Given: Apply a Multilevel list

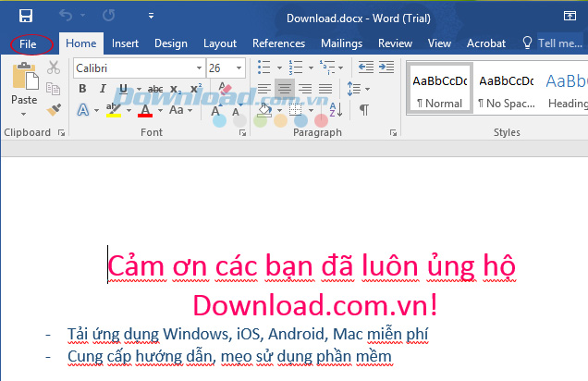Looking at the screenshot, I should [327, 68].
